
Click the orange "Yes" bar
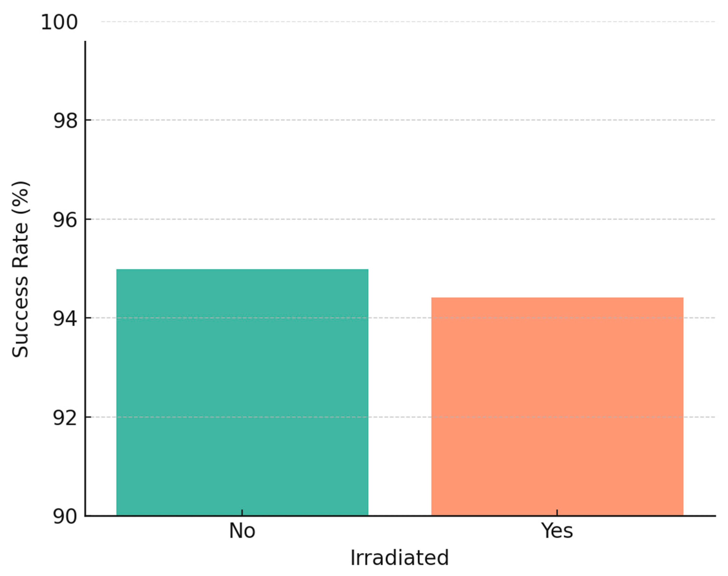557,406
